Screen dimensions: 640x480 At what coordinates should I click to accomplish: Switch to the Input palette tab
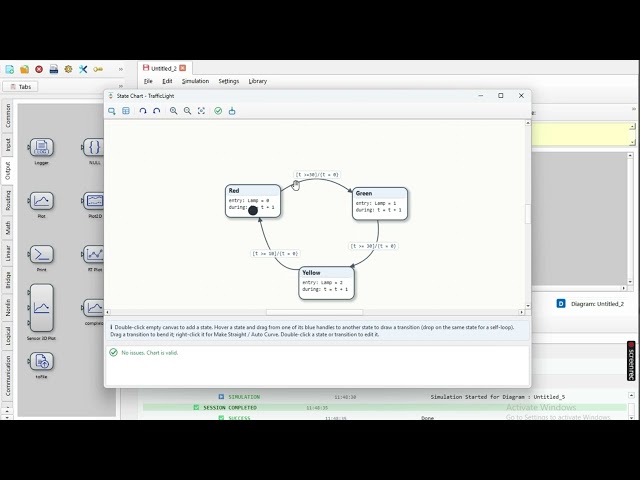click(x=8, y=144)
